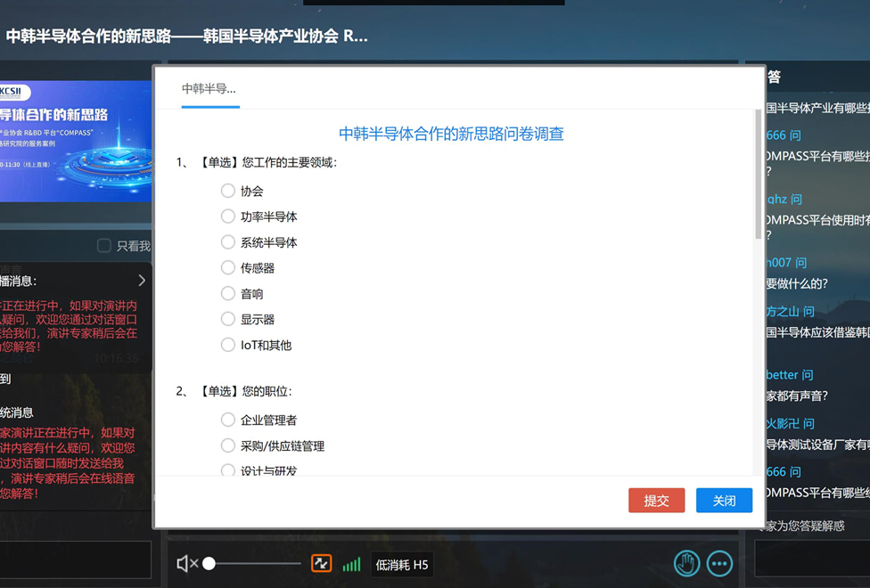
Task: Toggle the 只看我 checkbox
Action: [103, 246]
